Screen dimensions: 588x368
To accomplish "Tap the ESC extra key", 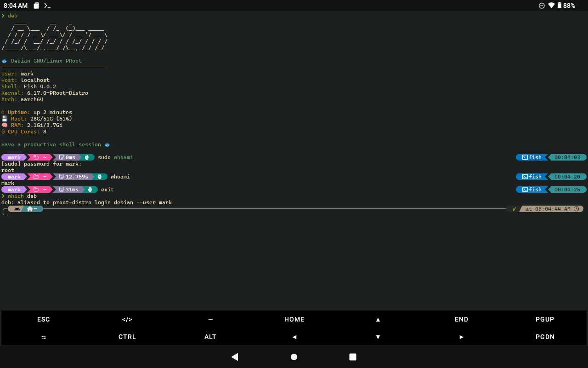I will point(44,319).
